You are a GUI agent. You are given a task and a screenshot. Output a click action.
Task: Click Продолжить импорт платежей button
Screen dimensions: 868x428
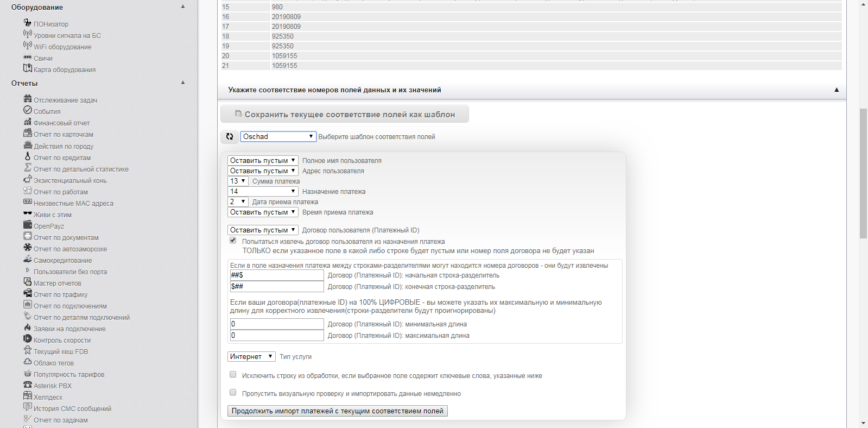click(337, 411)
